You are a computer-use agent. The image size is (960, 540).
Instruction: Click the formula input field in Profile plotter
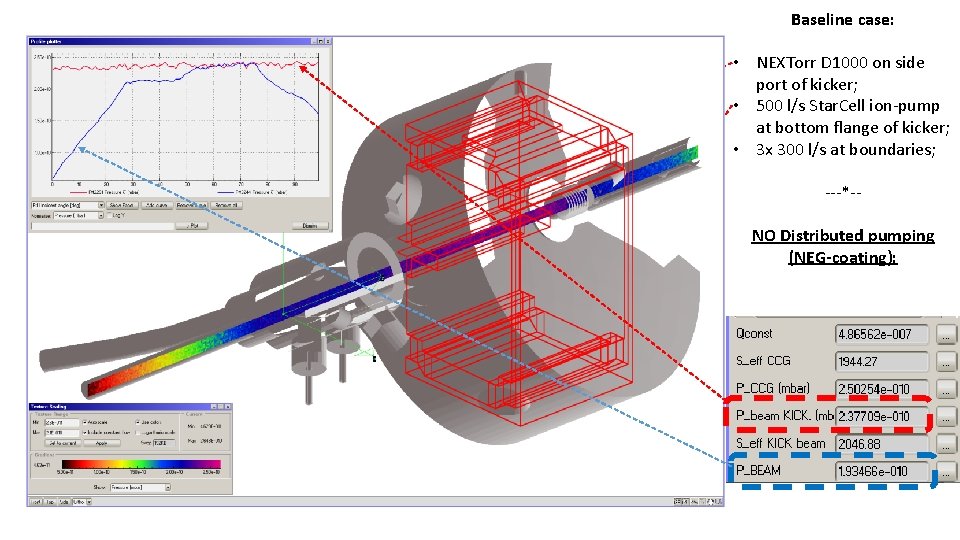(102, 226)
